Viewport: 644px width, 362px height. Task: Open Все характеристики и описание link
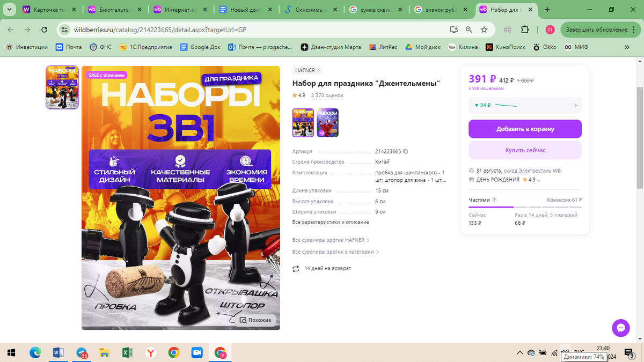(331, 222)
